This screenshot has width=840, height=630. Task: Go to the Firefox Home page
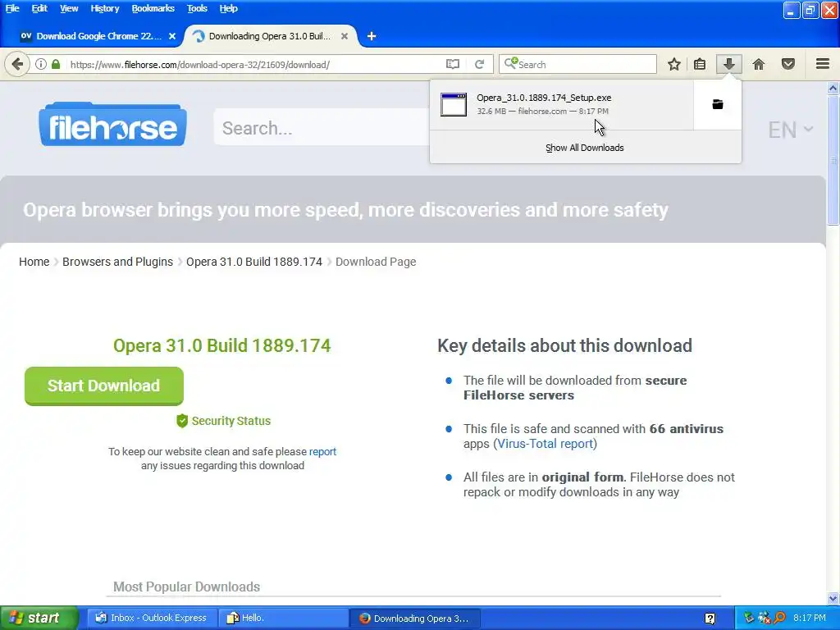(759, 64)
